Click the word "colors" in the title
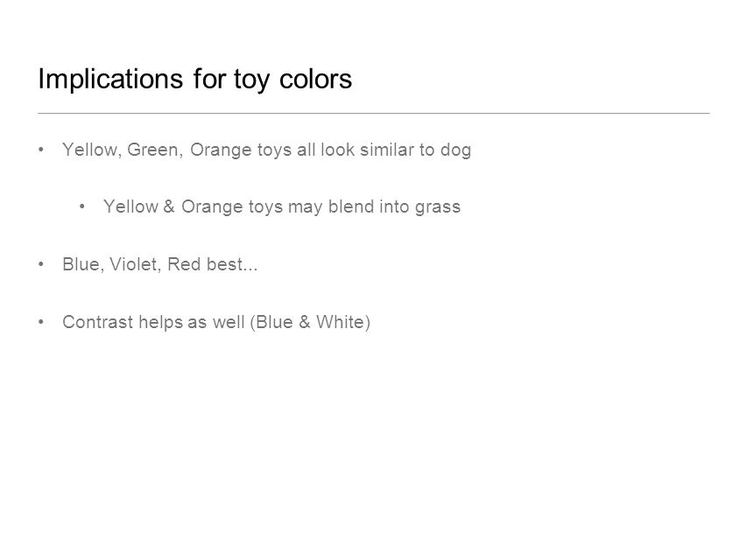Image resolution: width=747 pixels, height=560 pixels. pos(315,79)
